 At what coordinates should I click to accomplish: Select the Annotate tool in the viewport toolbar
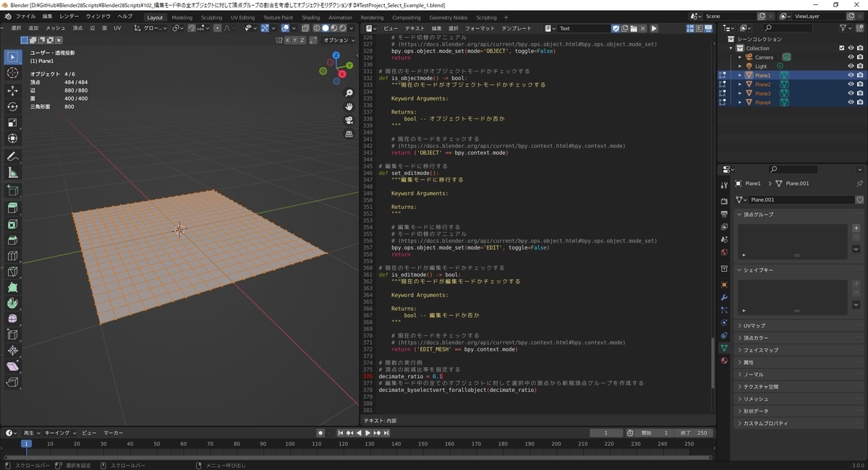pyautogui.click(x=11, y=156)
